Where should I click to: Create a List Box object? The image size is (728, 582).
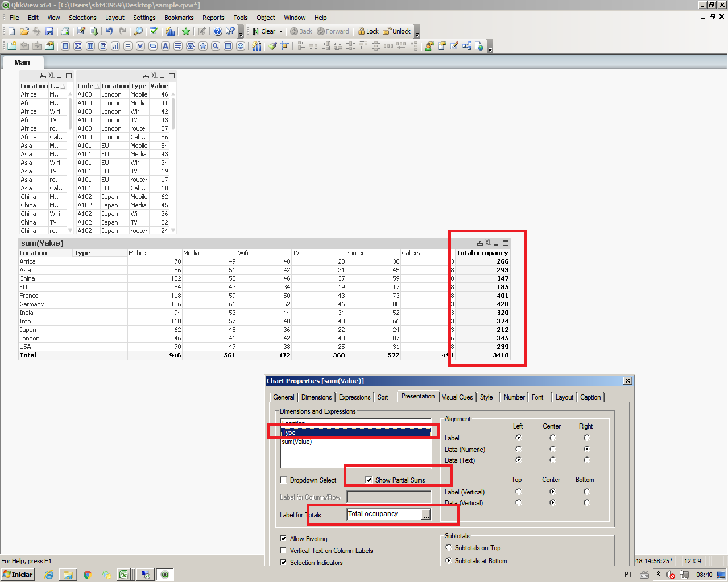(x=65, y=46)
